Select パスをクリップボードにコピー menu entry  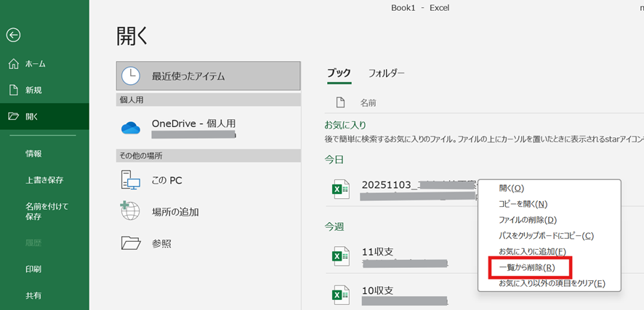[x=546, y=236]
